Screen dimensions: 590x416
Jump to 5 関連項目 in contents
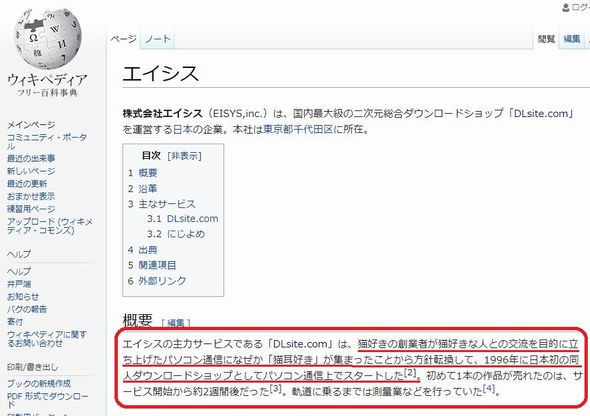(x=152, y=265)
